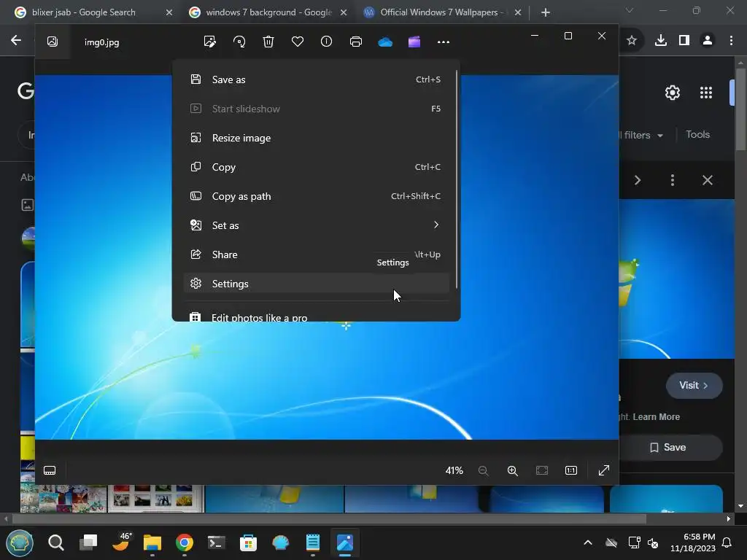Open the file info icon in Photos

326,42
